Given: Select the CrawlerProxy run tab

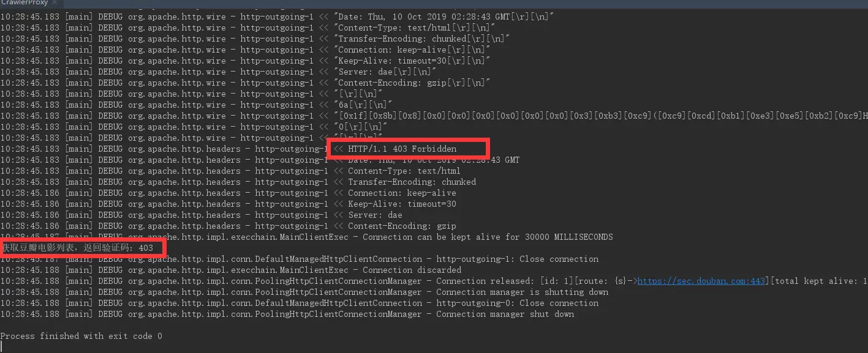Looking at the screenshot, I should (25, 2).
